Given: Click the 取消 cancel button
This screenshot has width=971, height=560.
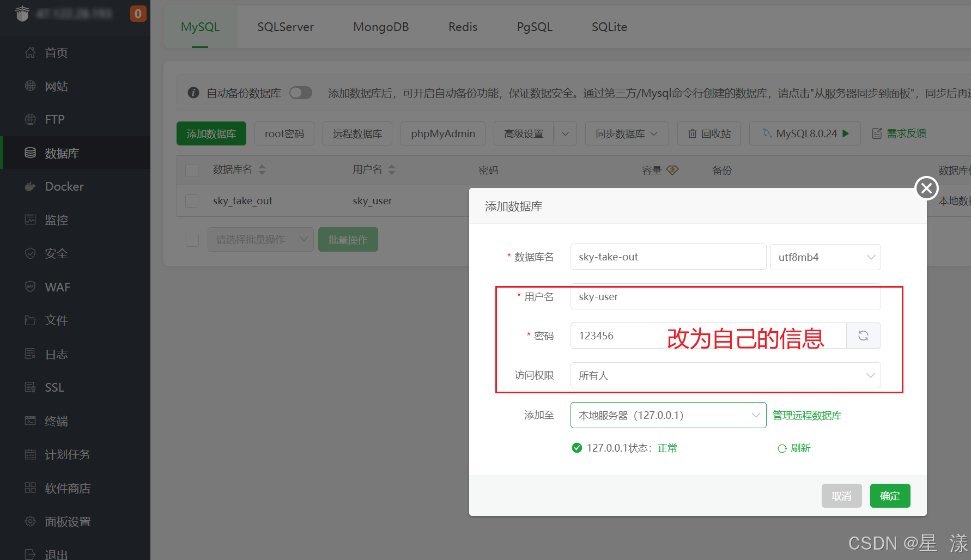Looking at the screenshot, I should coord(841,496).
